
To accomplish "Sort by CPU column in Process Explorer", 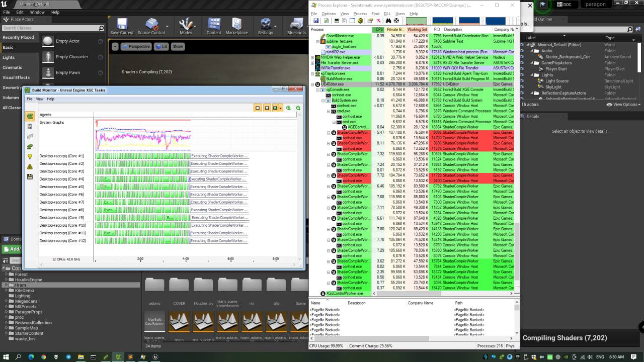I will pyautogui.click(x=379, y=30).
